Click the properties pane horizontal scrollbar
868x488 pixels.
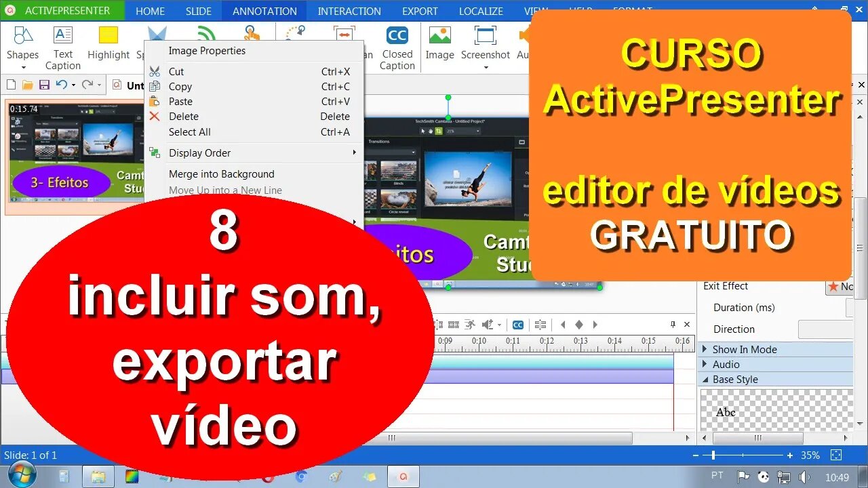(758, 438)
